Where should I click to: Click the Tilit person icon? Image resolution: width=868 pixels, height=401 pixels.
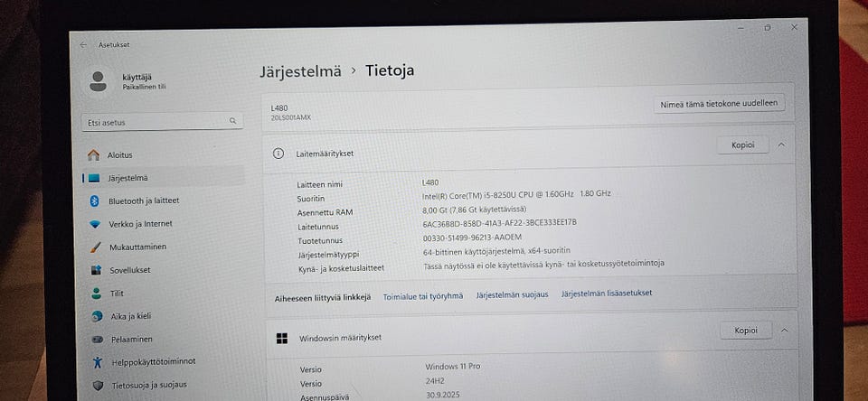(x=97, y=294)
